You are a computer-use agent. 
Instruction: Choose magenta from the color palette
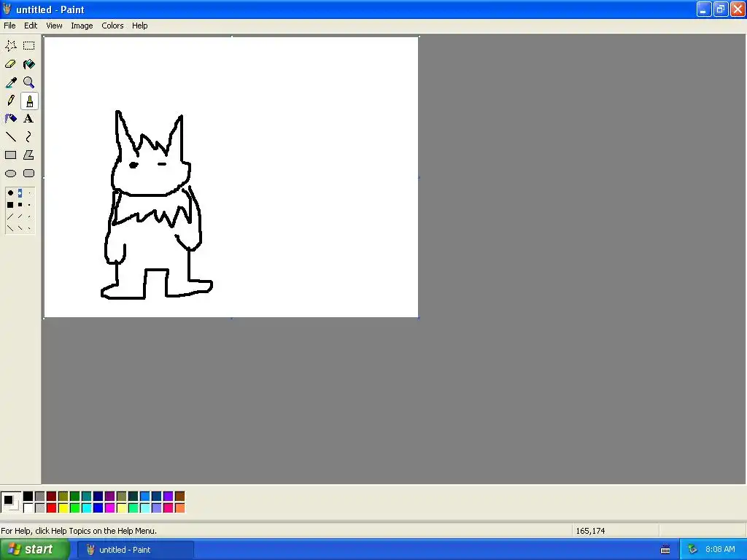109,508
